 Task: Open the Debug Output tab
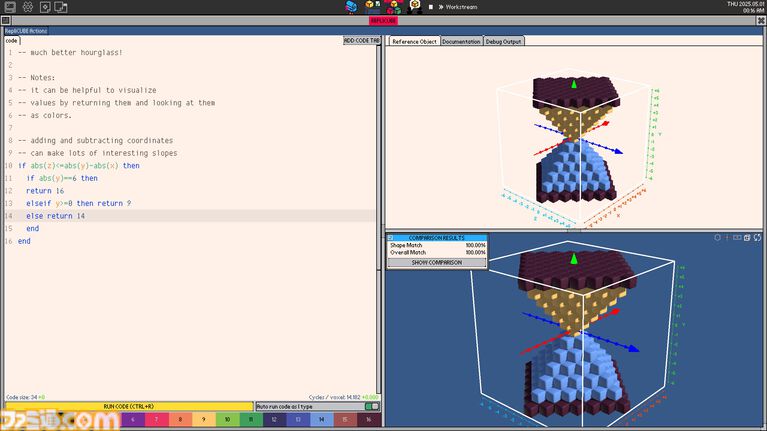point(503,42)
